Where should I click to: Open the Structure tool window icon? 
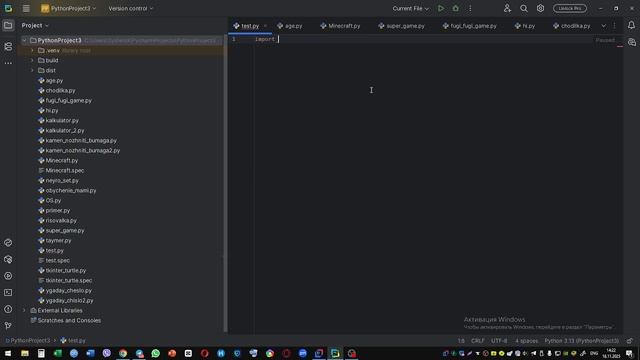click(8, 47)
